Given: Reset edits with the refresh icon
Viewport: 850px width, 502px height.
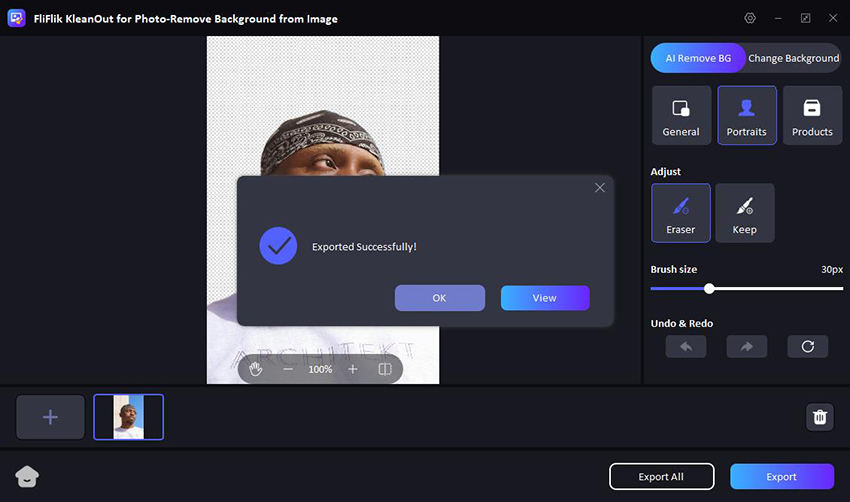Looking at the screenshot, I should (807, 346).
